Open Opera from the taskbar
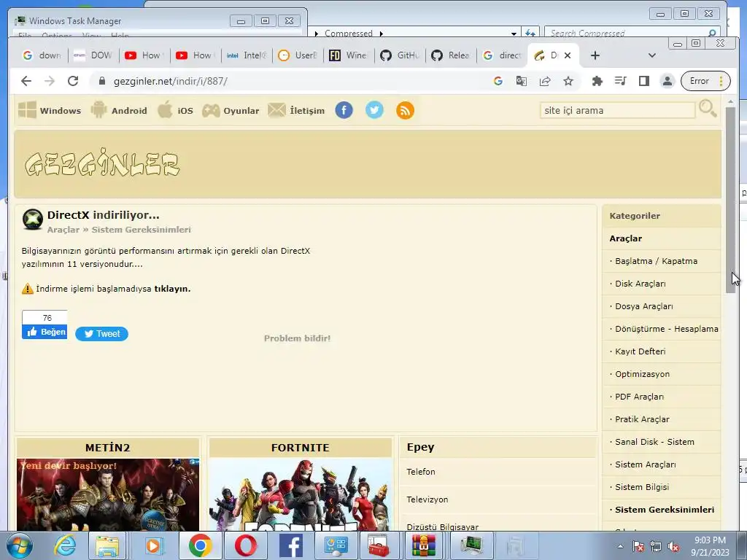The width and height of the screenshot is (747, 560). tap(245, 545)
